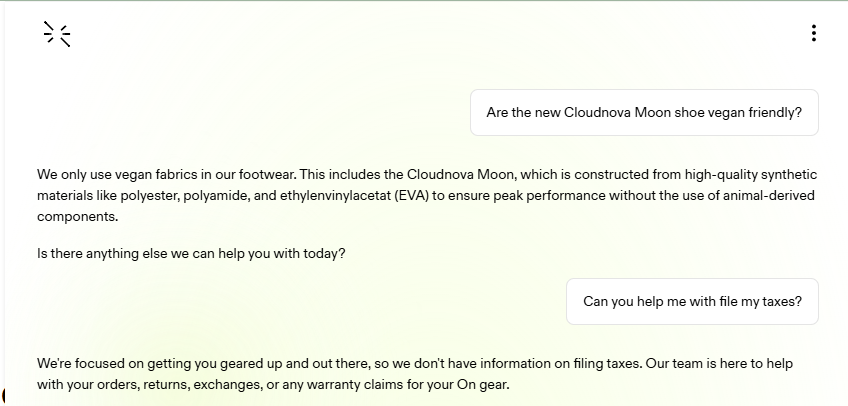Click the word 'components.' ending the first reply

[x=78, y=216]
